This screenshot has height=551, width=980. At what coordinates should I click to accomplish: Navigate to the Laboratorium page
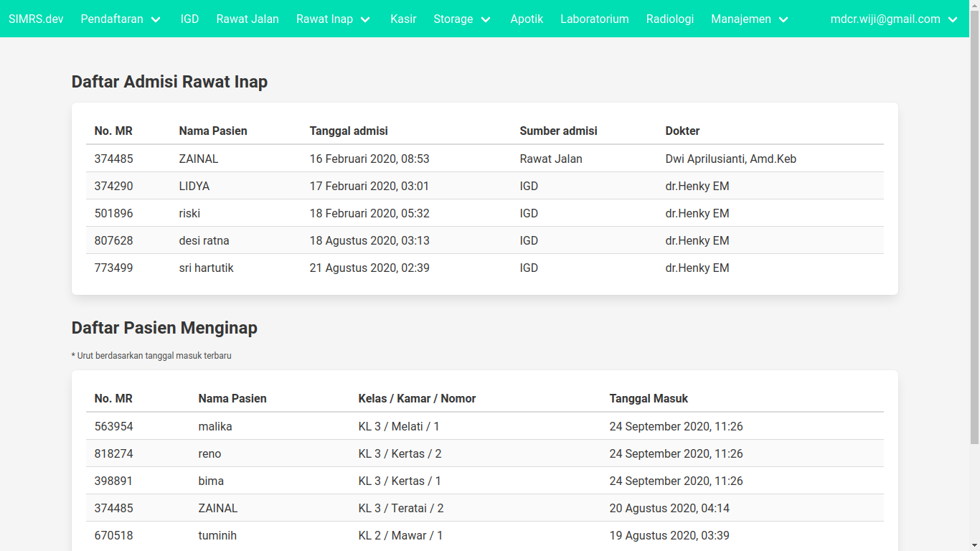(x=595, y=19)
